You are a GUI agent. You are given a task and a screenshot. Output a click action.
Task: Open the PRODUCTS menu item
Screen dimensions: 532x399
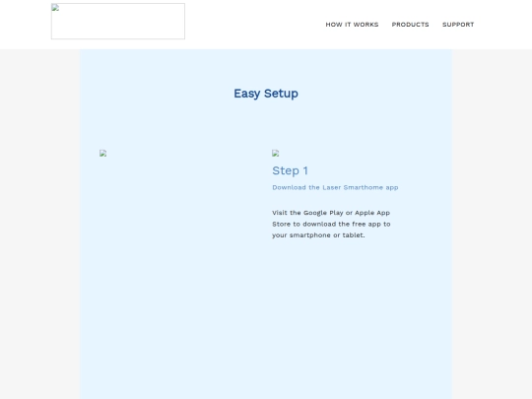click(410, 25)
